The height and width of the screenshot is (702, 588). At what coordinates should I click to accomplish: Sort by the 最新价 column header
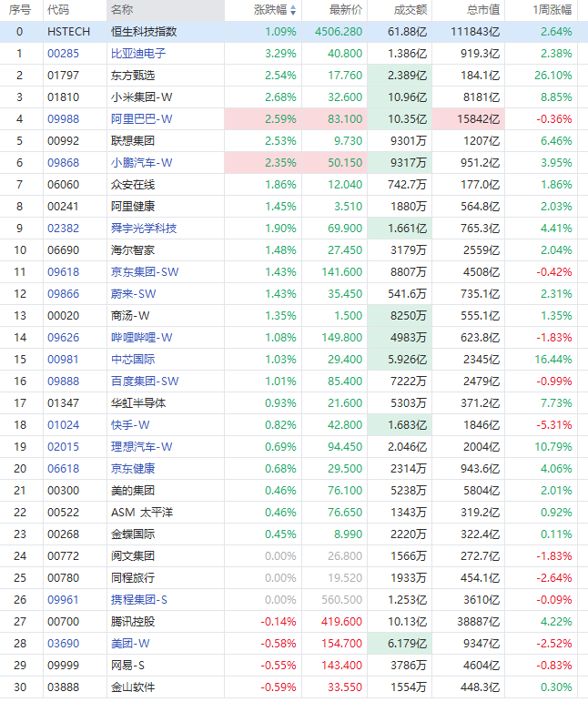(346, 10)
